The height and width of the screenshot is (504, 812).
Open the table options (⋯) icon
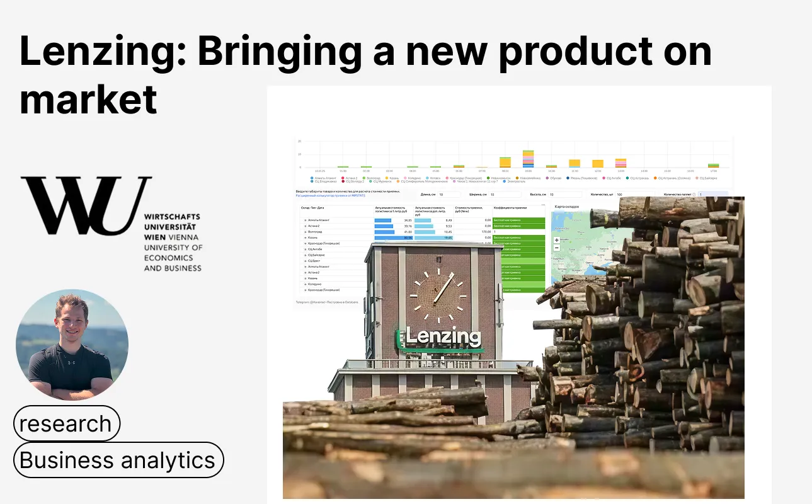(x=542, y=204)
